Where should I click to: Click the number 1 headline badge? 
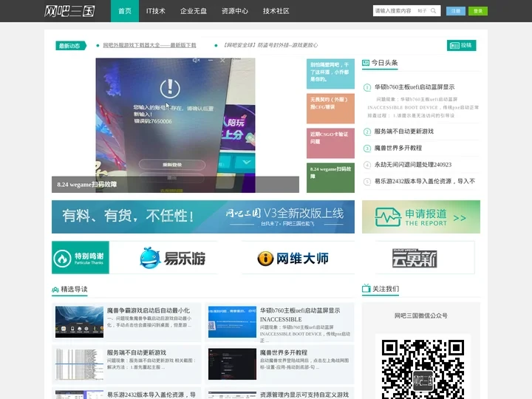point(367,87)
